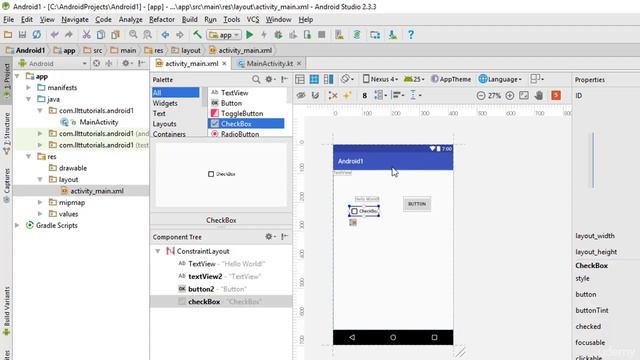Open orientation dropdown in editor toolbar
The width and height of the screenshot is (640, 360).
pos(346,79)
